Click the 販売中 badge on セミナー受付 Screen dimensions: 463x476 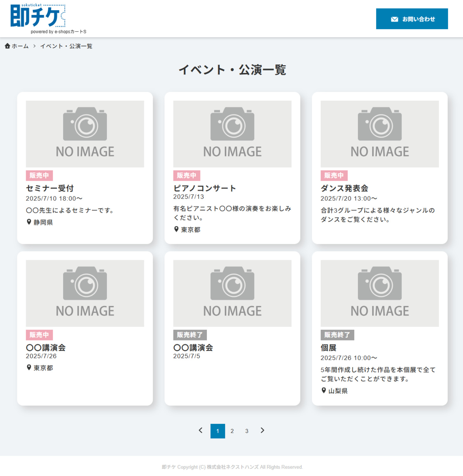click(39, 175)
